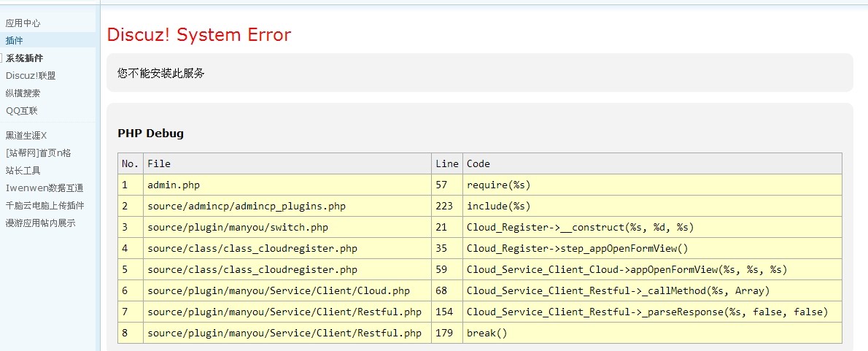Open 漫游应用帖内展示 link
The height and width of the screenshot is (351, 868).
click(x=40, y=223)
